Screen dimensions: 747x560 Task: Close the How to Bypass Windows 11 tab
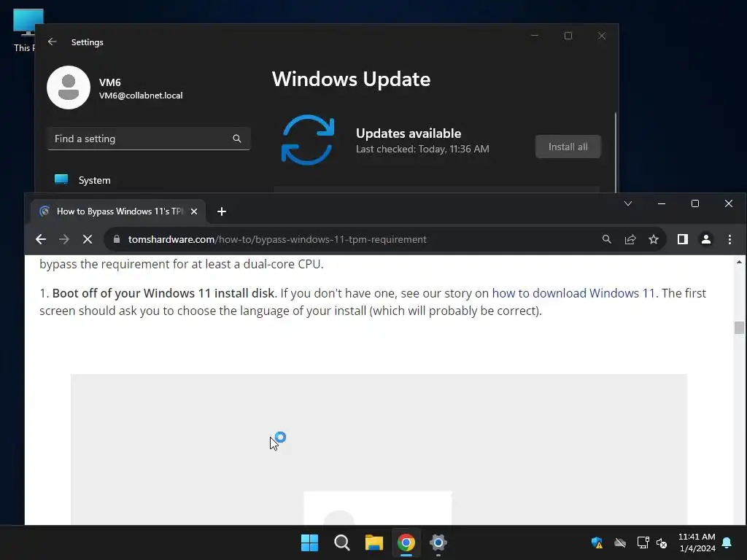194,211
